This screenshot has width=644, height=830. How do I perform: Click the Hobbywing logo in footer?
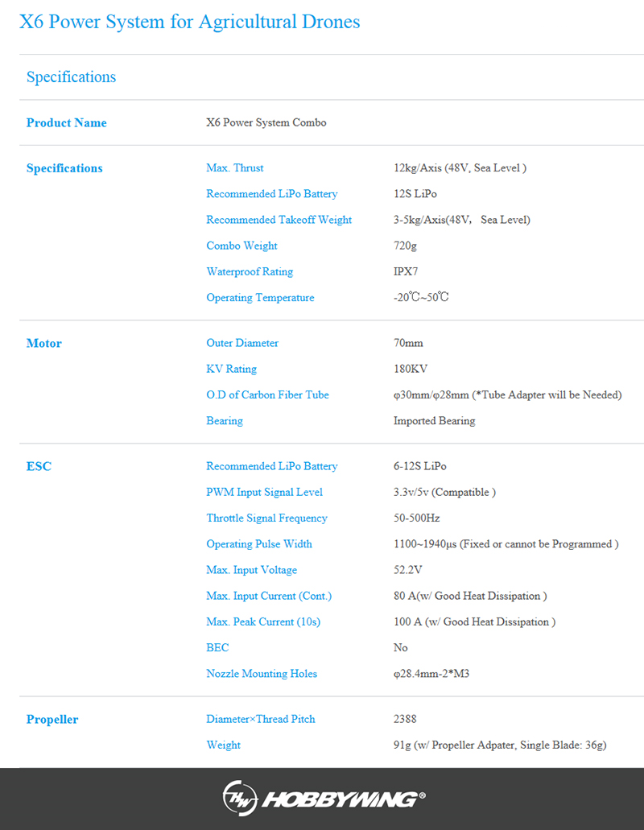coord(324,798)
